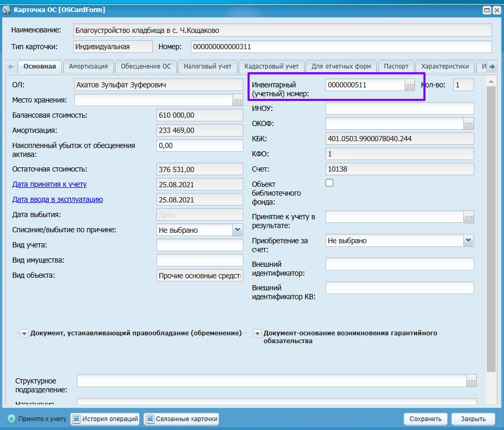
Task: Open the ОКОФ lookup ellipsis button
Action: (x=468, y=123)
